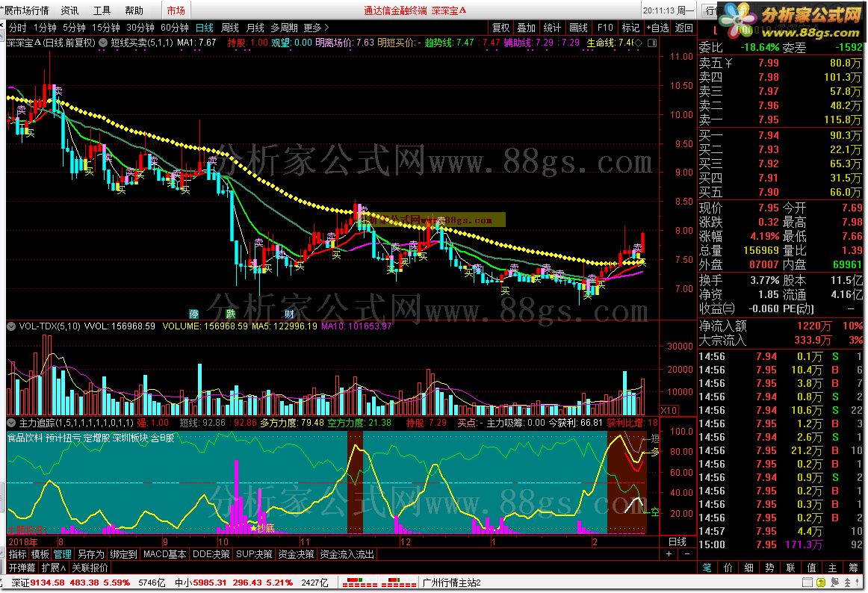The height and width of the screenshot is (593, 868).
Task: Click the yuan symbol beside 卖五
Action: [x=728, y=63]
